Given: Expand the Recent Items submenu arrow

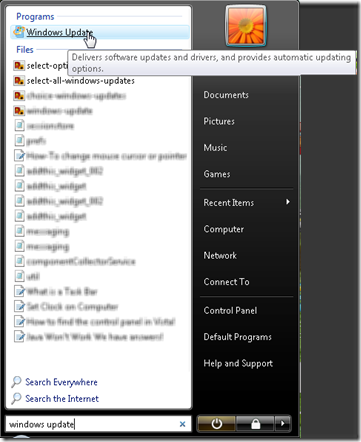Looking at the screenshot, I should 288,202.
